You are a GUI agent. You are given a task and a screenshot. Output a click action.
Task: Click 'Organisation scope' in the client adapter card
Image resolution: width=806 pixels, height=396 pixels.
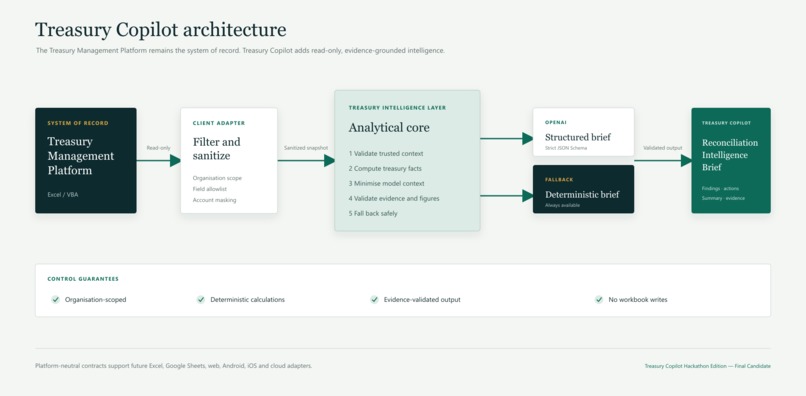coord(217,178)
